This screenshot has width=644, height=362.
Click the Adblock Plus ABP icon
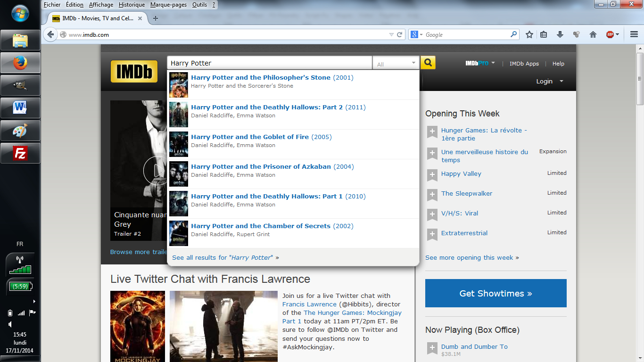[x=610, y=34]
